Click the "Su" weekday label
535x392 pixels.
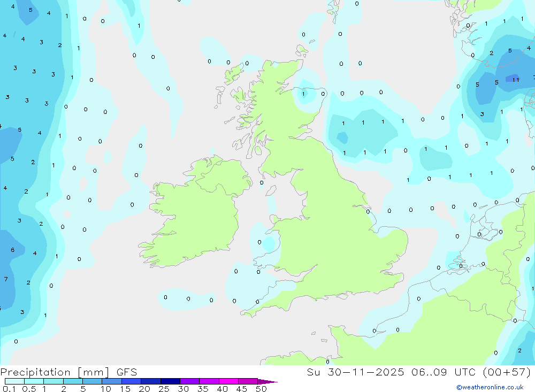(x=313, y=372)
